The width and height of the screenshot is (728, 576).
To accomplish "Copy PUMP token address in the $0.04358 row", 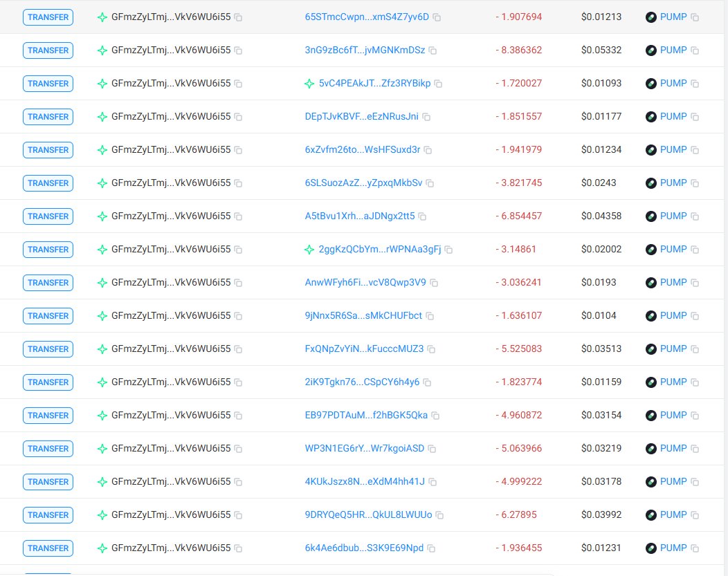I will pyautogui.click(x=695, y=216).
